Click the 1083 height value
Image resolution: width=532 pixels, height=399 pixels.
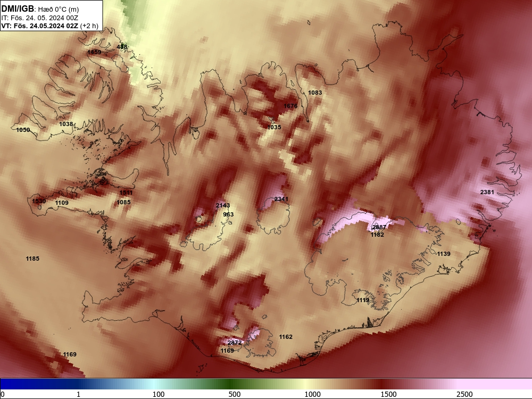point(315,93)
